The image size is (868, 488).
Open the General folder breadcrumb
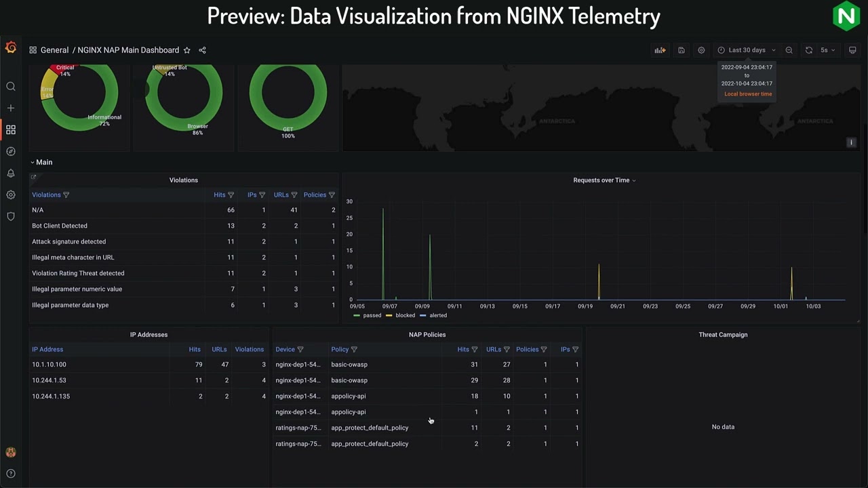(x=54, y=50)
